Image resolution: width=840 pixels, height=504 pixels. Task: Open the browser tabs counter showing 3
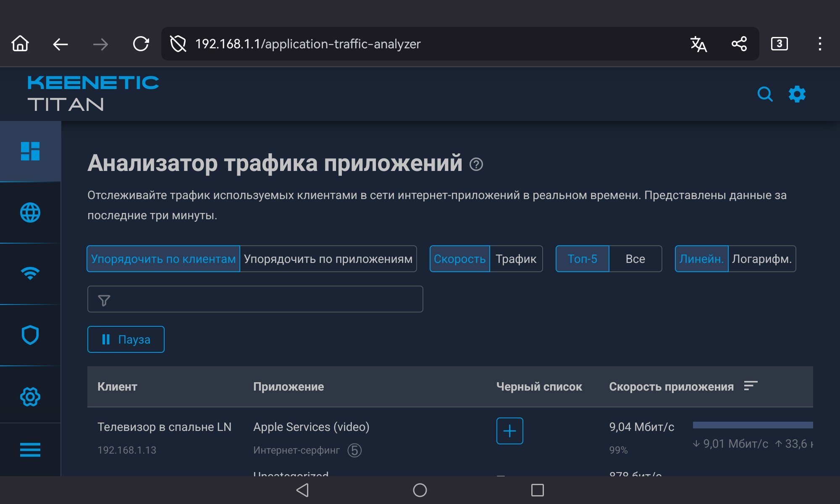click(779, 44)
